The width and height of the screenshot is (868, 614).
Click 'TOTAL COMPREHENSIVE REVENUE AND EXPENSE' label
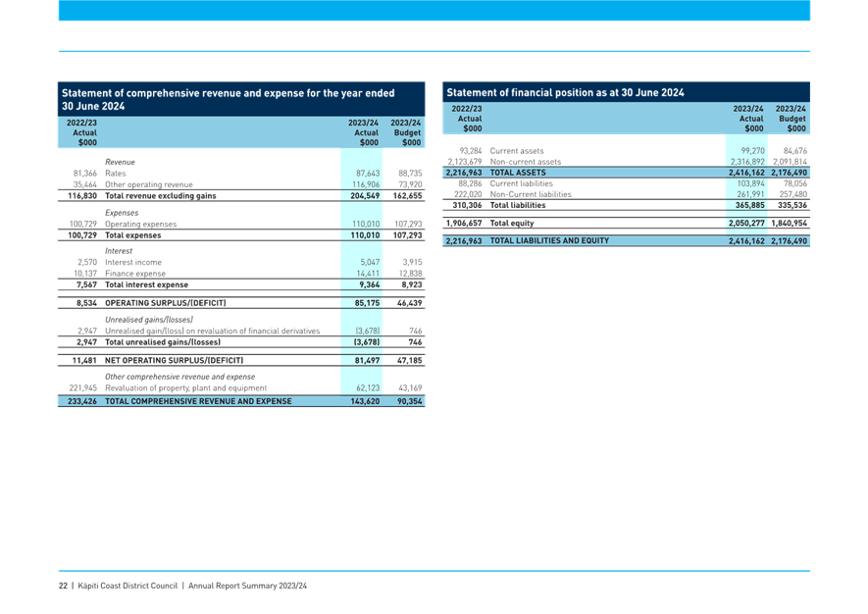198,401
